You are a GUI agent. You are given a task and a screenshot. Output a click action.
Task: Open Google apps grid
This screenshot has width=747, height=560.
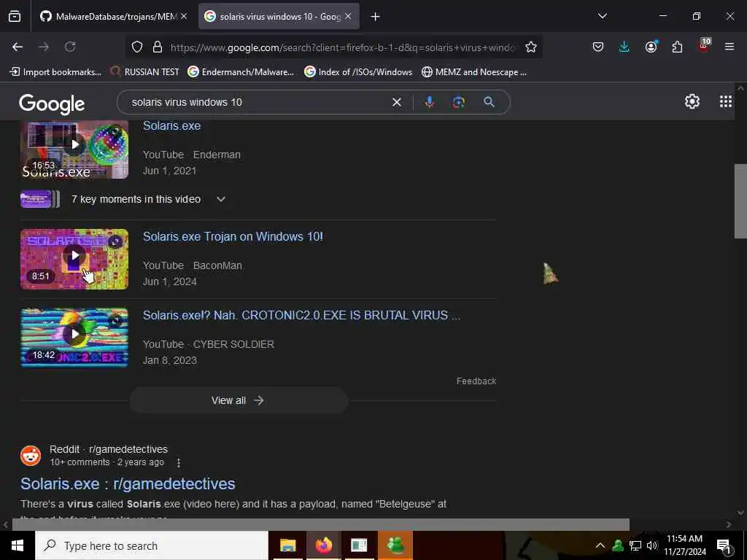click(x=726, y=101)
